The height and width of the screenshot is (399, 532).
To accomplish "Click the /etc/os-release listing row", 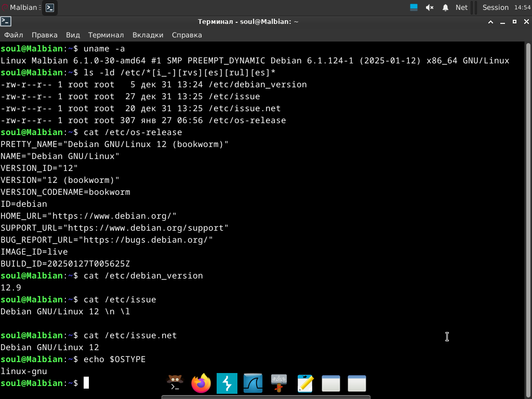I will click(143, 121).
